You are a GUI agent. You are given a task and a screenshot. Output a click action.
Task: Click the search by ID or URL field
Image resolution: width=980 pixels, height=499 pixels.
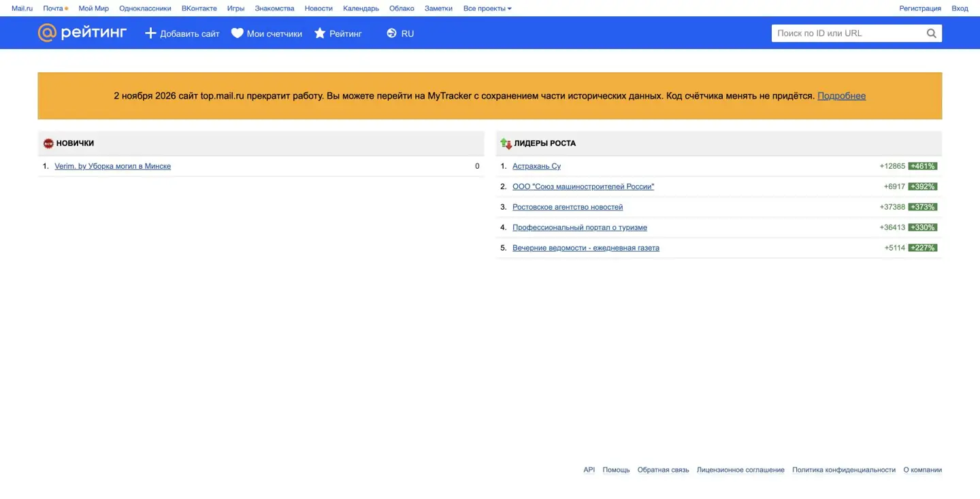point(848,33)
